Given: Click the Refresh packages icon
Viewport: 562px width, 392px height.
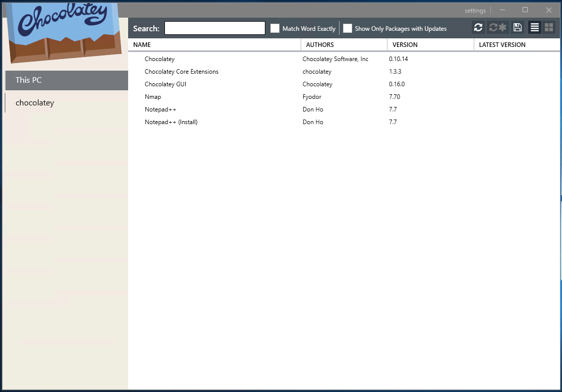Looking at the screenshot, I should click(x=478, y=27).
